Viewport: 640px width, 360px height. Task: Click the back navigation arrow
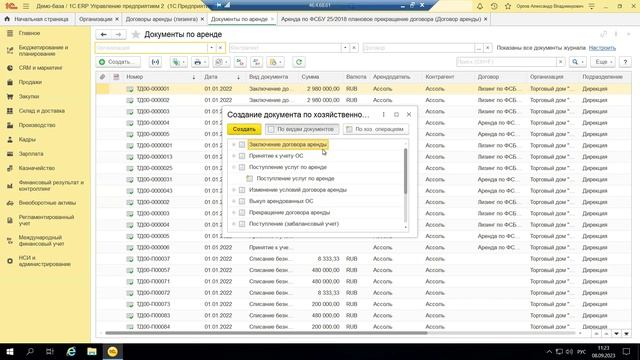click(104, 35)
